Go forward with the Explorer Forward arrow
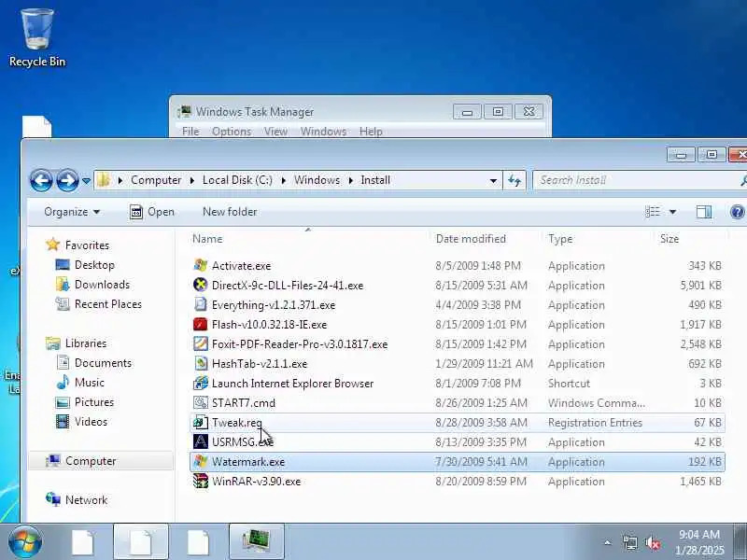This screenshot has width=747, height=560. (67, 180)
